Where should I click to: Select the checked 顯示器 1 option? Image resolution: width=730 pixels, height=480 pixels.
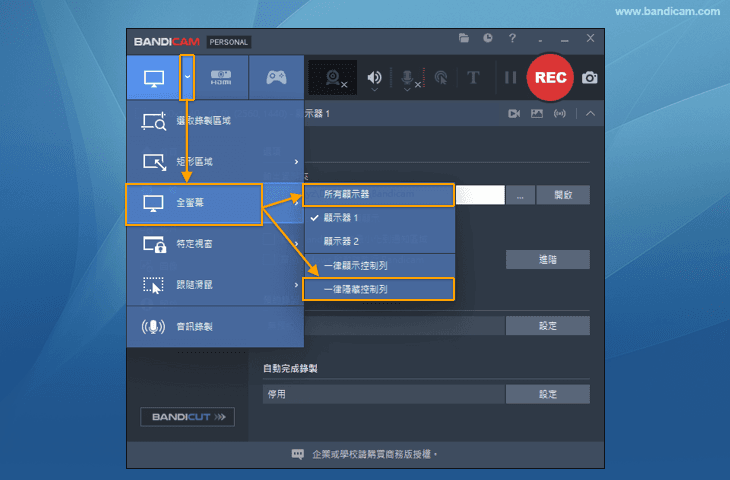pyautogui.click(x=379, y=218)
